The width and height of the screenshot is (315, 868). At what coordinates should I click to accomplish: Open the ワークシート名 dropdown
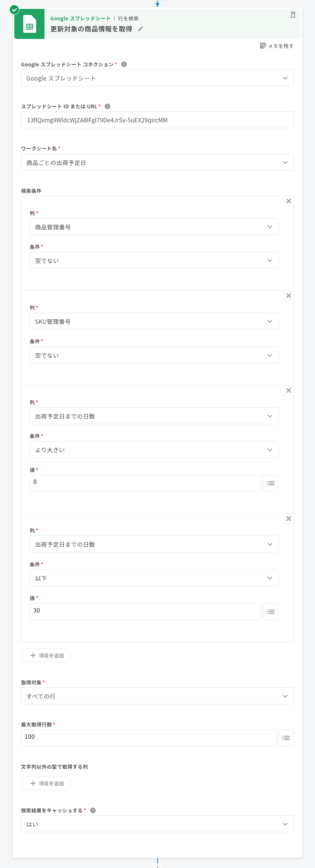coord(157,162)
